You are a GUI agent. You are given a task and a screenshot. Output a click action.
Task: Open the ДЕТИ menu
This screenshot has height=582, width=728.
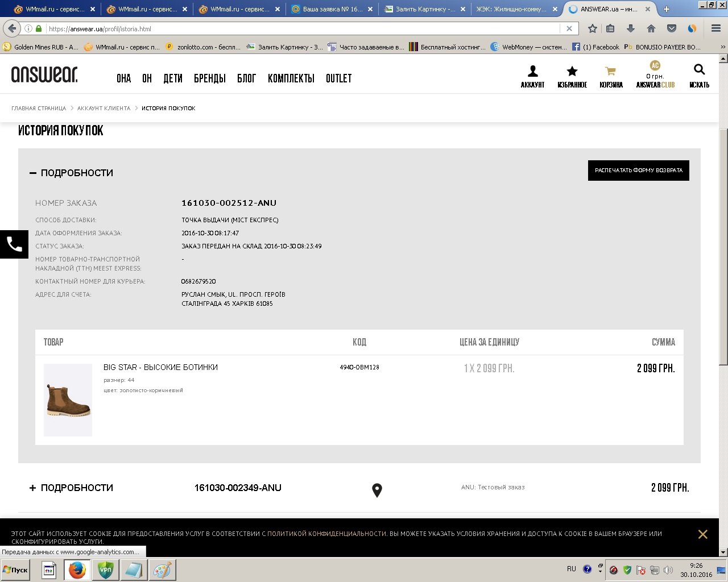173,79
